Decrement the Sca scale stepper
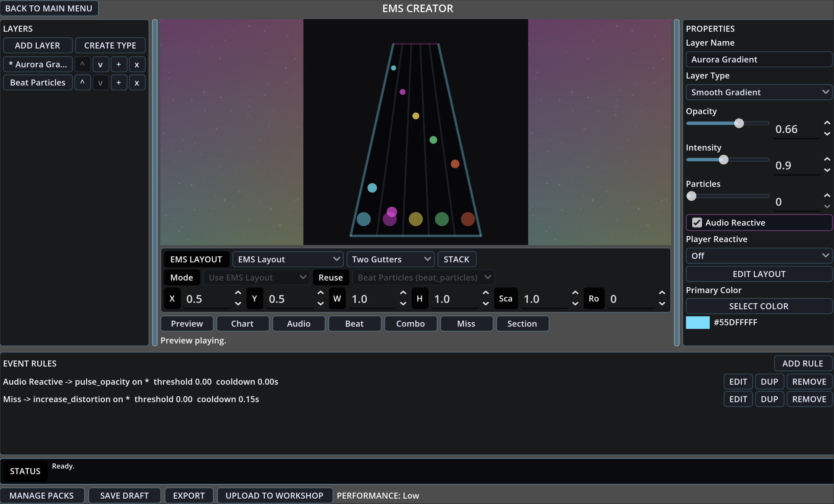The width and height of the screenshot is (834, 504). [x=575, y=304]
